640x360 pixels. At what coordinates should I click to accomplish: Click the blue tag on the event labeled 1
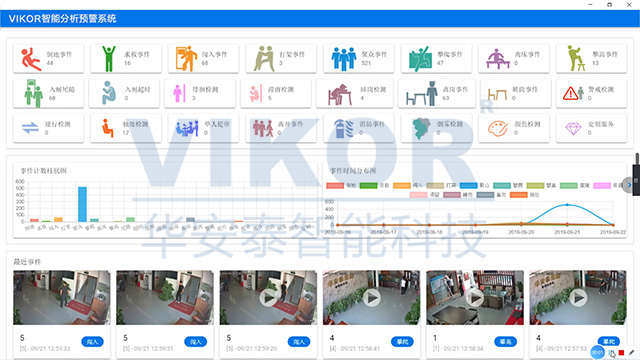(505, 342)
